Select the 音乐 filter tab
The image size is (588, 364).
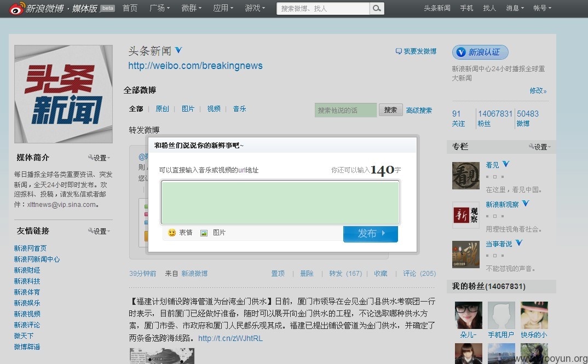coord(239,109)
